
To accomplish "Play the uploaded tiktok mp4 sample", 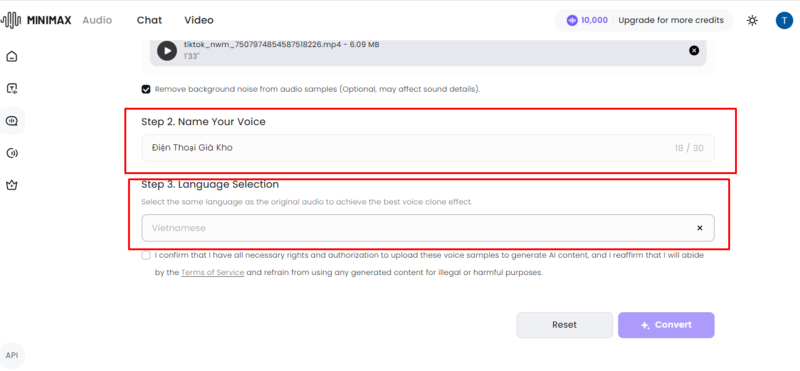I will 167,51.
